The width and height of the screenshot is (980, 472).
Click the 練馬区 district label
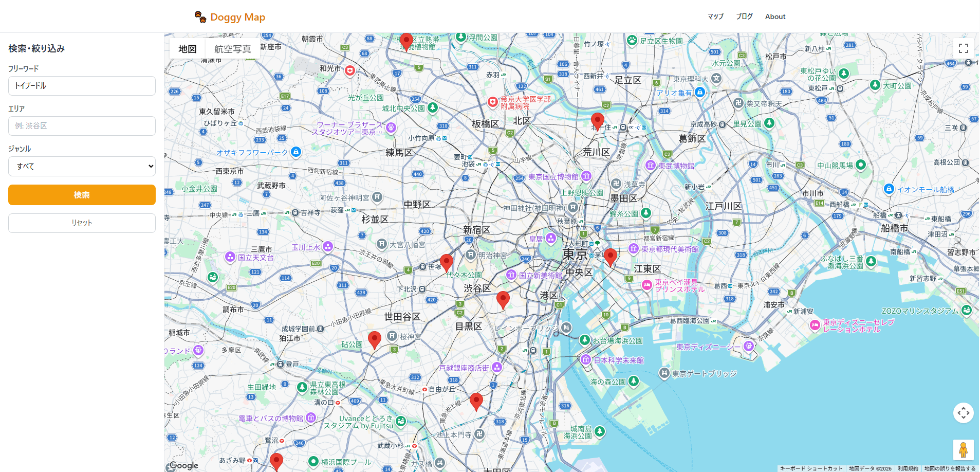click(x=399, y=153)
